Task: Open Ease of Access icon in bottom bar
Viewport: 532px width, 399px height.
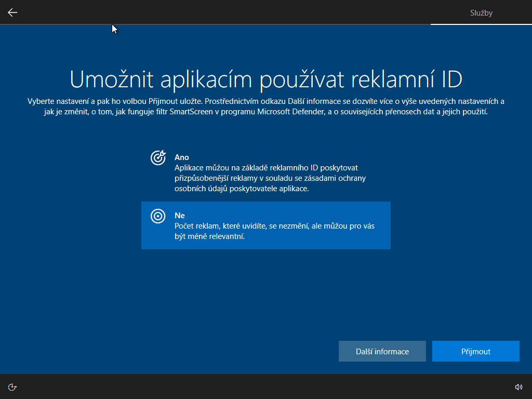Action: (12, 387)
